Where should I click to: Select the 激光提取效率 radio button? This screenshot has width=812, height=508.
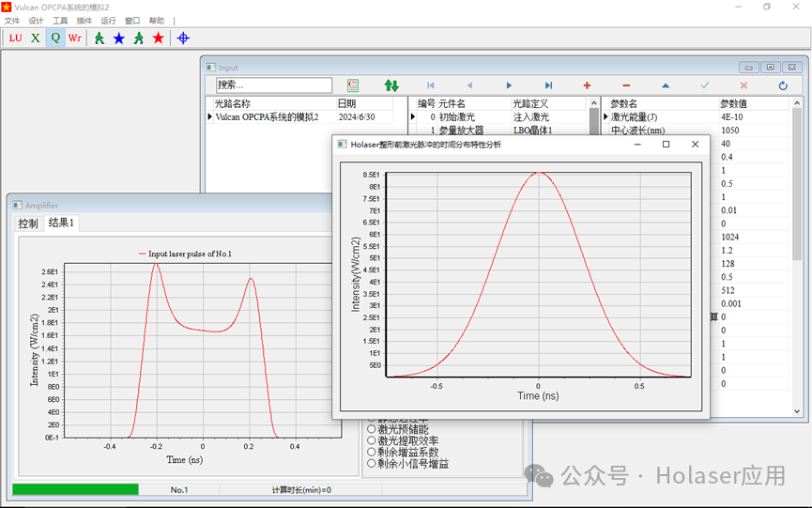click(372, 440)
